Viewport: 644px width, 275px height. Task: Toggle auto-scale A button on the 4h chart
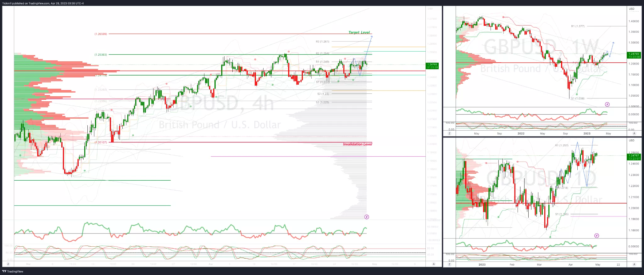point(434,264)
